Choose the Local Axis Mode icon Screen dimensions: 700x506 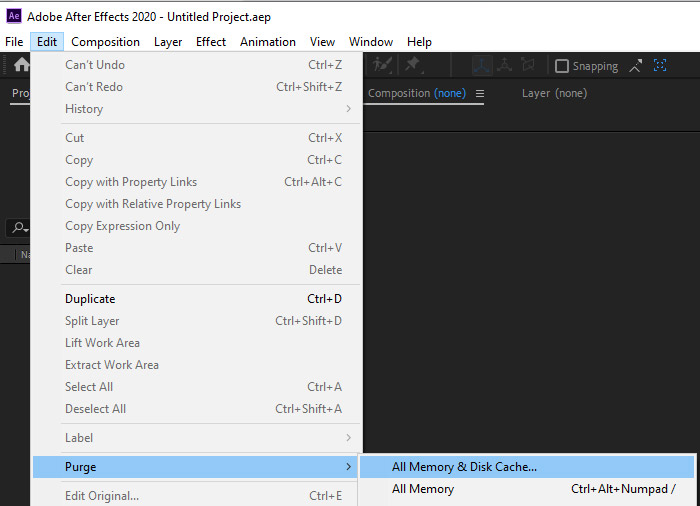(481, 66)
